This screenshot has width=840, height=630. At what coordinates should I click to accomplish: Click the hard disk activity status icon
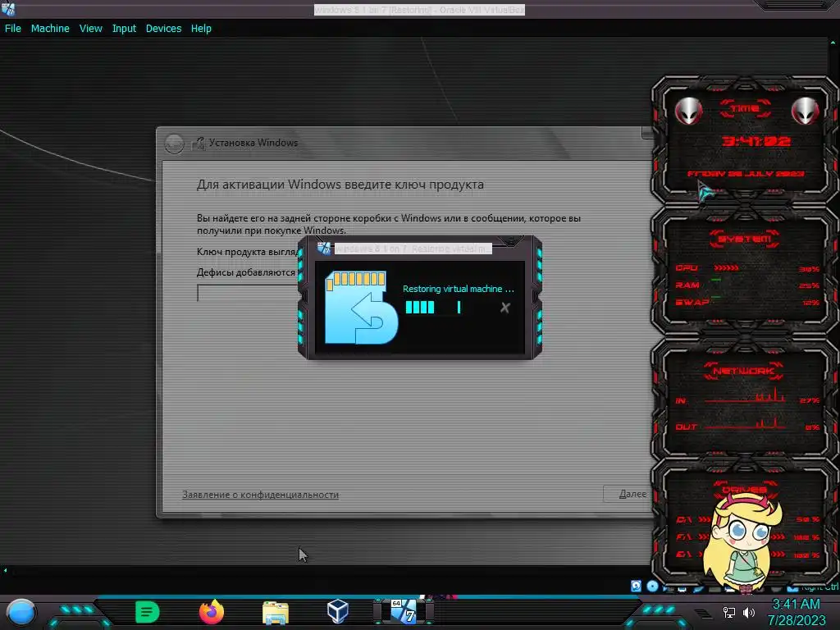pos(636,586)
